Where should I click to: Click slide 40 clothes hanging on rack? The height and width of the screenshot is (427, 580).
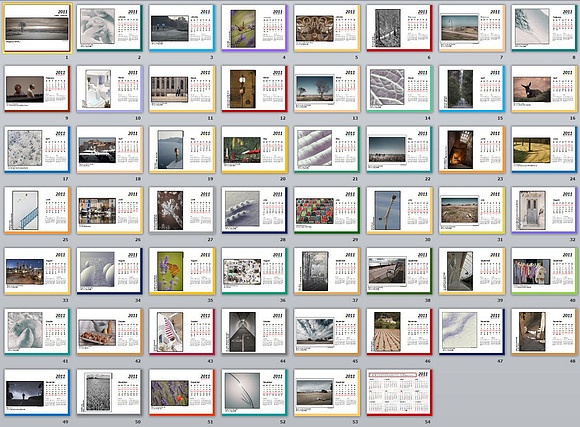coord(544,271)
